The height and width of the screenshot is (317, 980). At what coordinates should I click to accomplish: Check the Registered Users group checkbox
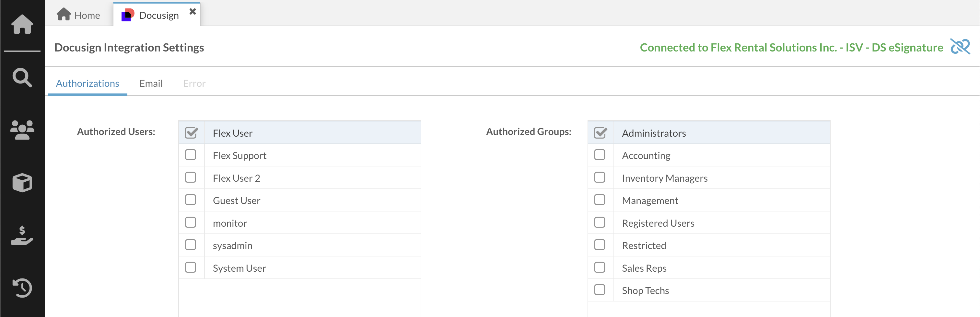[600, 222]
